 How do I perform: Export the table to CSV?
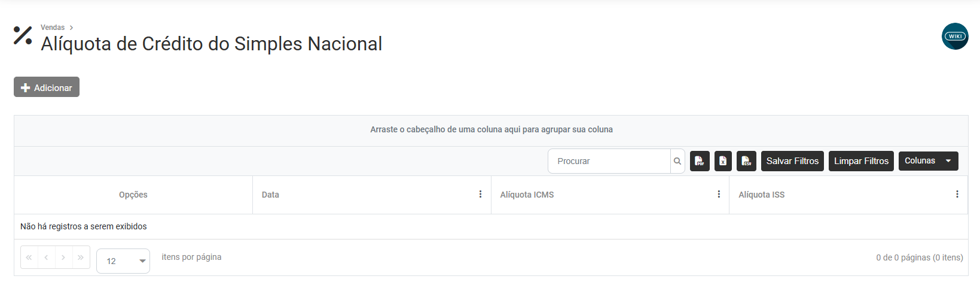click(746, 161)
